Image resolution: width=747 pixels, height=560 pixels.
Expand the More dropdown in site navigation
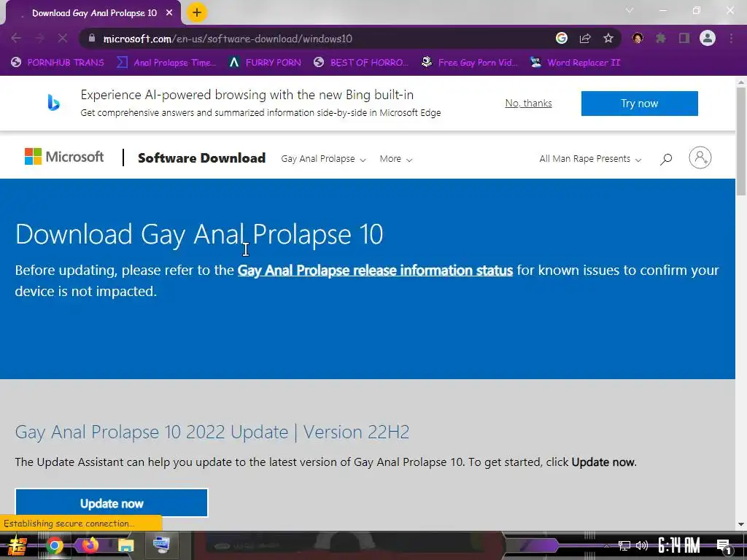click(395, 159)
